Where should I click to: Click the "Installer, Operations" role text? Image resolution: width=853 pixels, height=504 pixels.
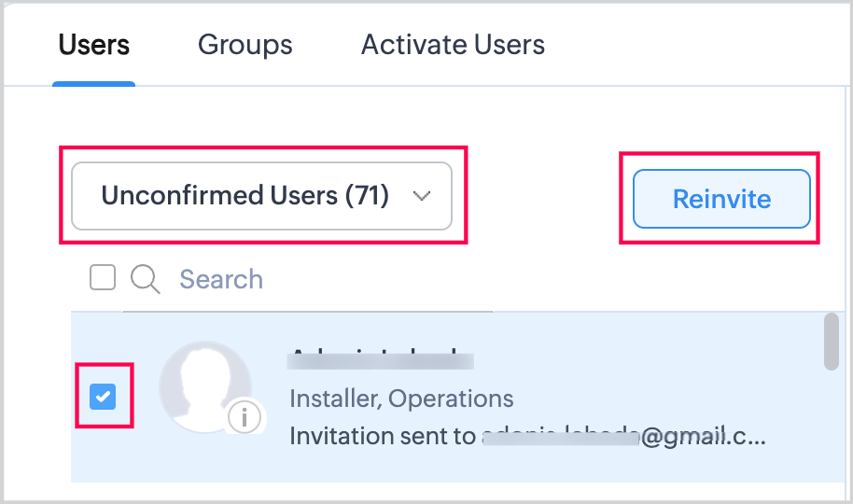tap(401, 399)
